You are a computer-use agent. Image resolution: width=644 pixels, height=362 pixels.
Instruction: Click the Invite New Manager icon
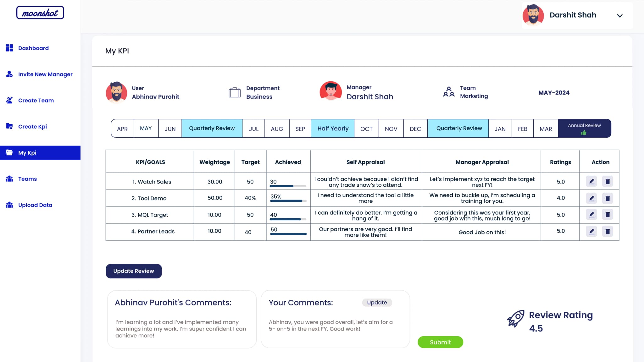[9, 74]
